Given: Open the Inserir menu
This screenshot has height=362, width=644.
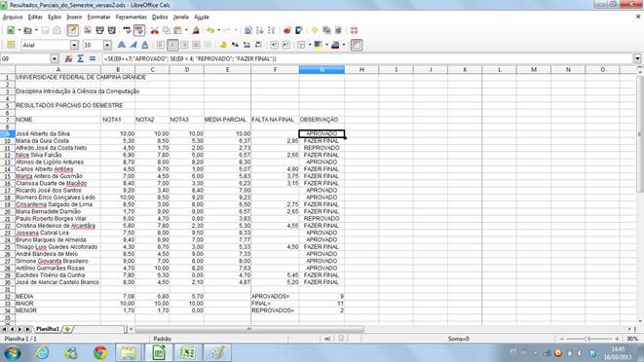Looking at the screenshot, I should pyautogui.click(x=74, y=17).
